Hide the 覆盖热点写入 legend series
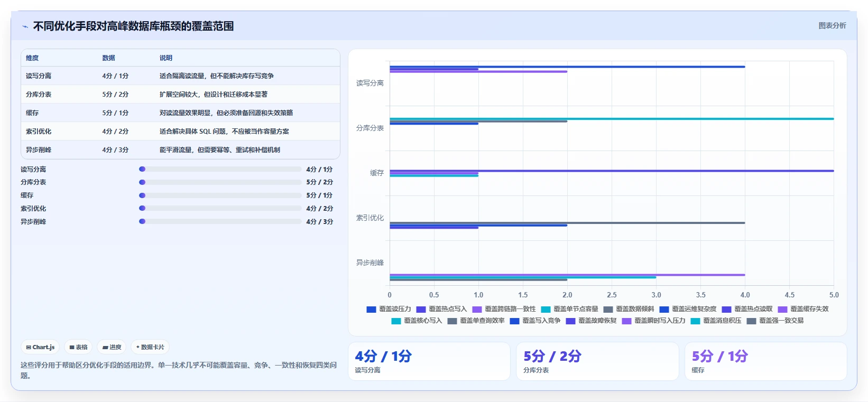This screenshot has width=868, height=402. point(441,309)
